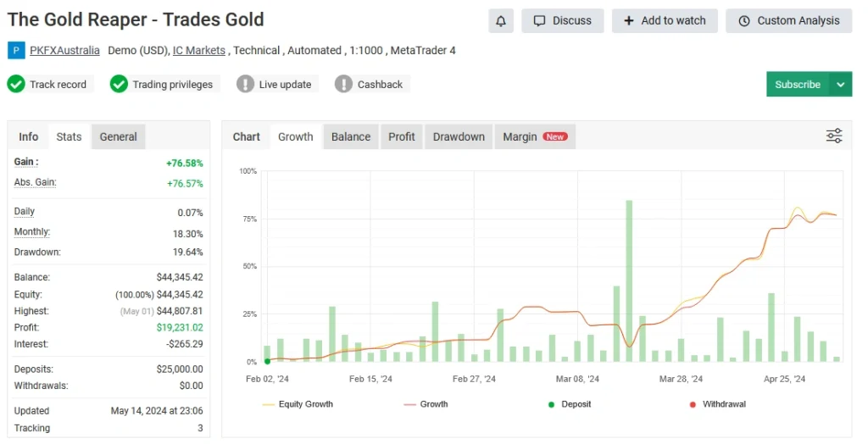Screen dimensions: 868x444
Task: Click the Interest -$265.29 value
Action: pos(184,344)
